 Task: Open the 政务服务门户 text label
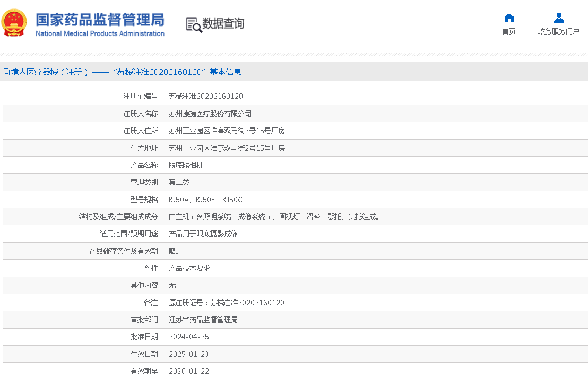click(558, 31)
